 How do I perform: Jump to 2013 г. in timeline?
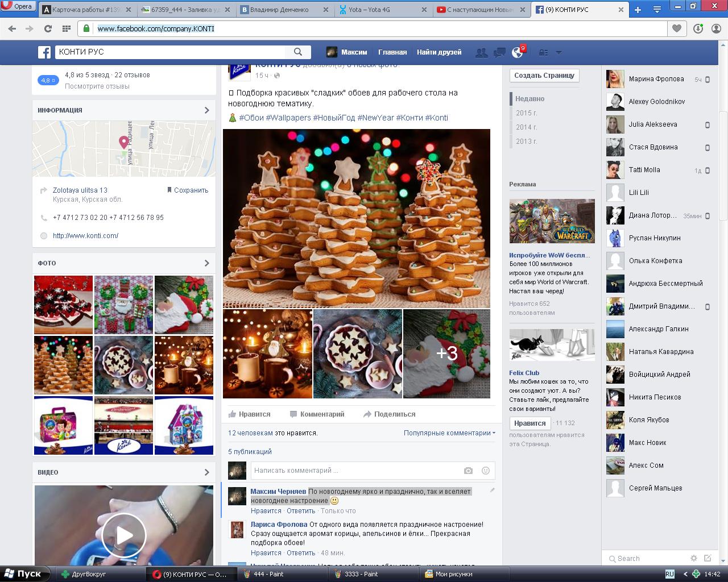pos(527,142)
